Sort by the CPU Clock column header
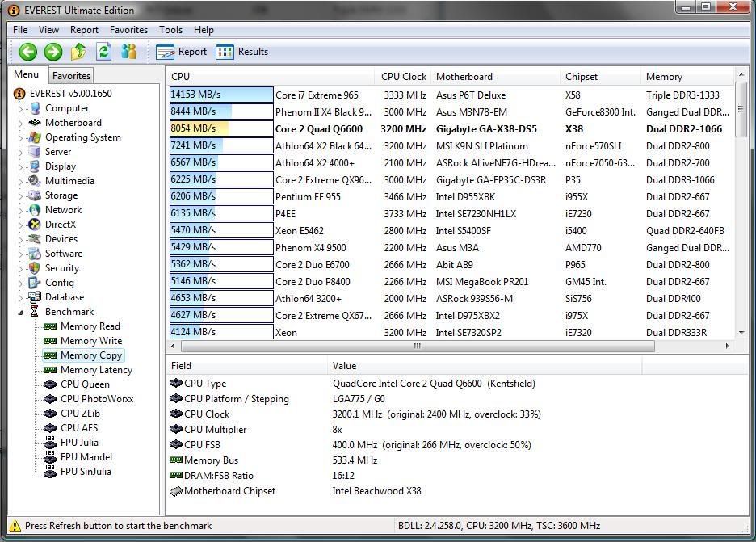Screen dimensions: 756x542 coord(403,77)
